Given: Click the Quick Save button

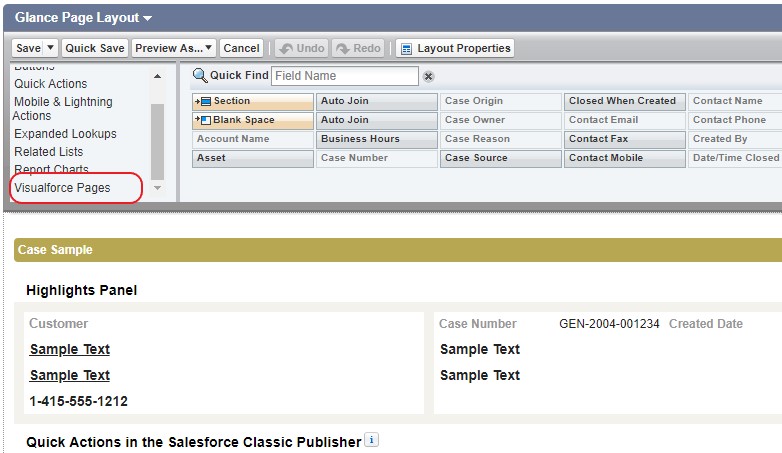Looking at the screenshot, I should pyautogui.click(x=95, y=48).
